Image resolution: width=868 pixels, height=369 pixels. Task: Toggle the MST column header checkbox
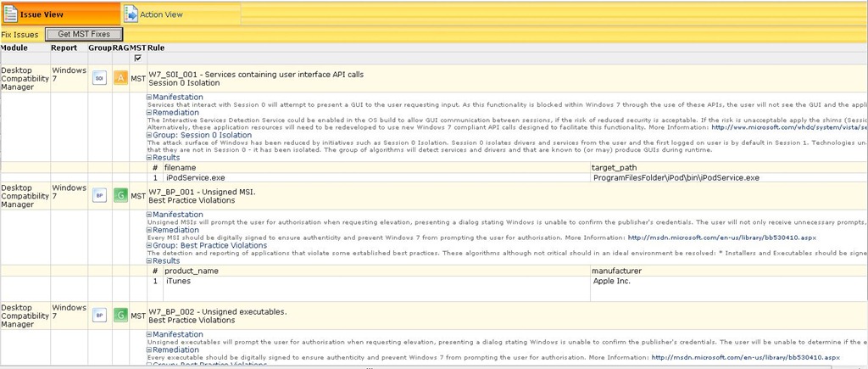click(138, 58)
